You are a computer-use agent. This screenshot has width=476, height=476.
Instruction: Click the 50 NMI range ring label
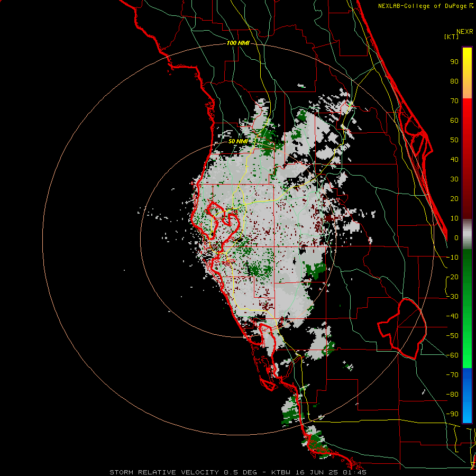238,141
